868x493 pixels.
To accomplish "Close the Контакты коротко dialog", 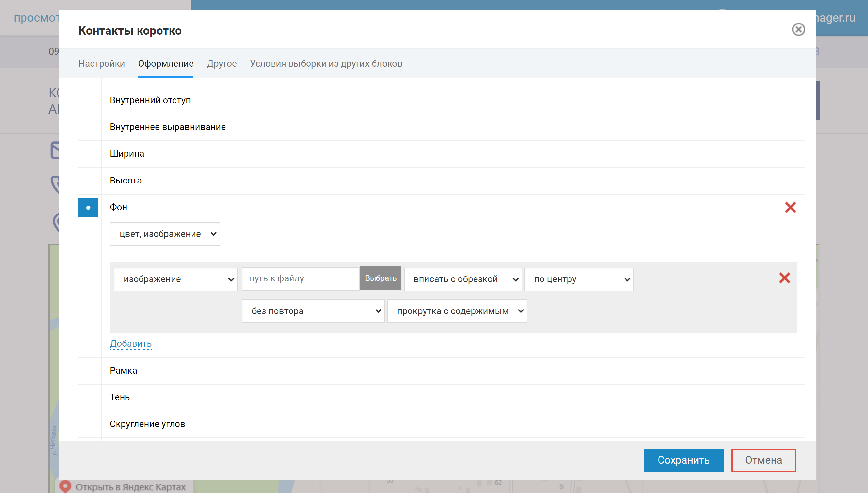I will [x=798, y=29].
